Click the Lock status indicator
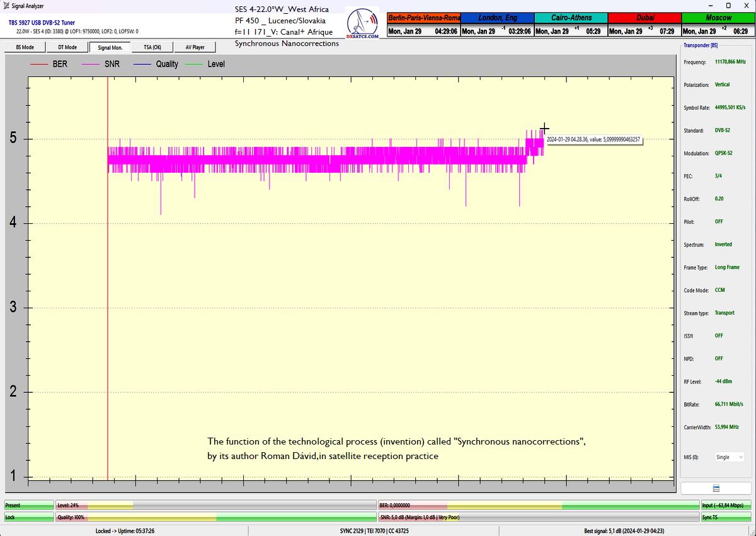 [x=28, y=517]
